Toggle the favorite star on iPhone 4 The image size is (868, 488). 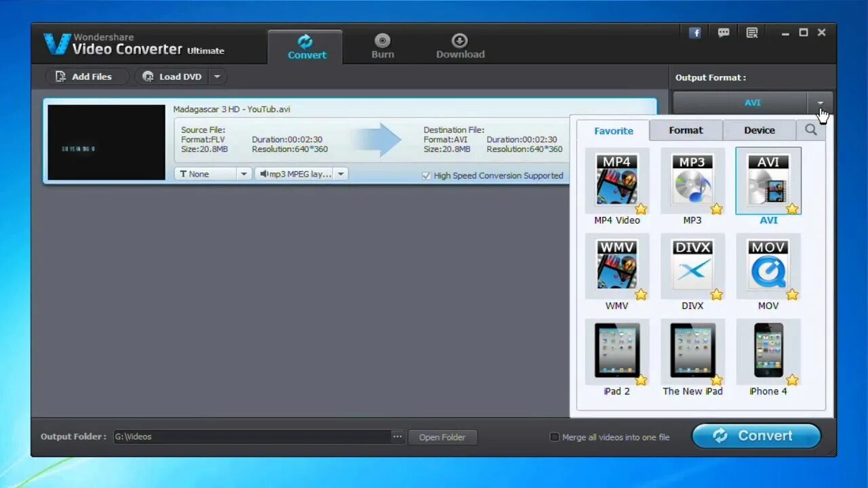coord(792,380)
